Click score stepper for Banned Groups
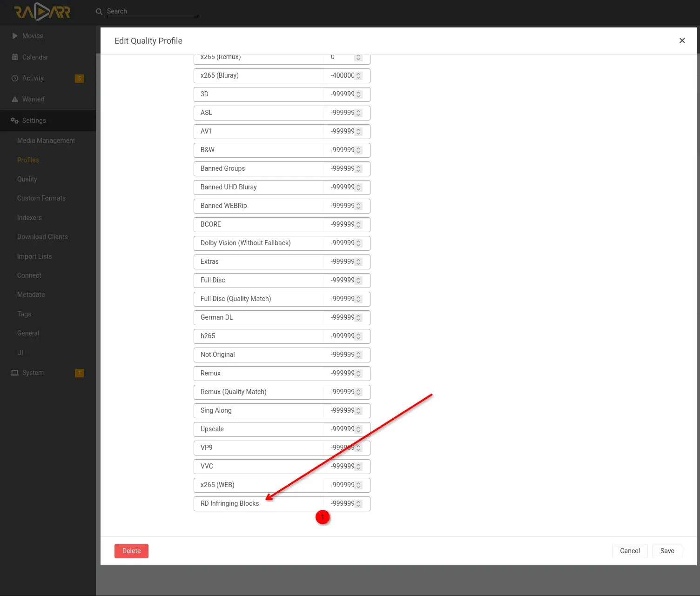 pyautogui.click(x=358, y=168)
